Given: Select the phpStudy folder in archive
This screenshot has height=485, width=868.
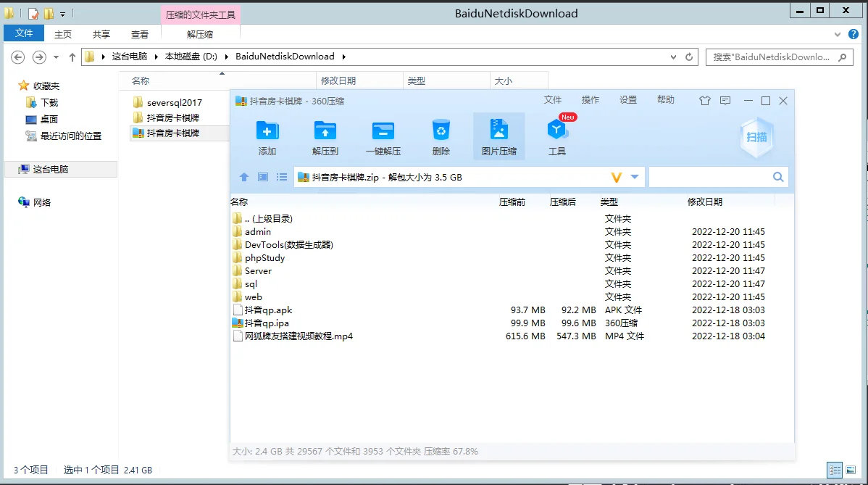Looking at the screenshot, I should click(x=264, y=258).
